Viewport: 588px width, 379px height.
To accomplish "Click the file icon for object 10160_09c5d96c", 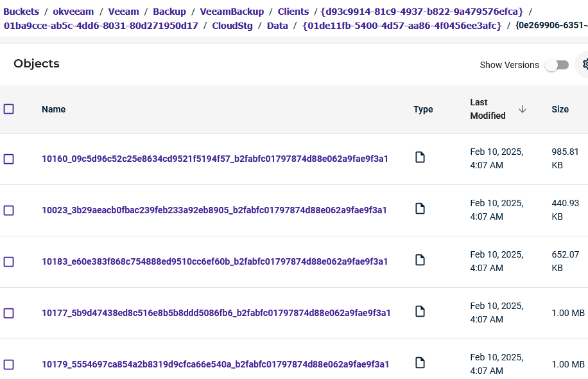I will point(420,157).
